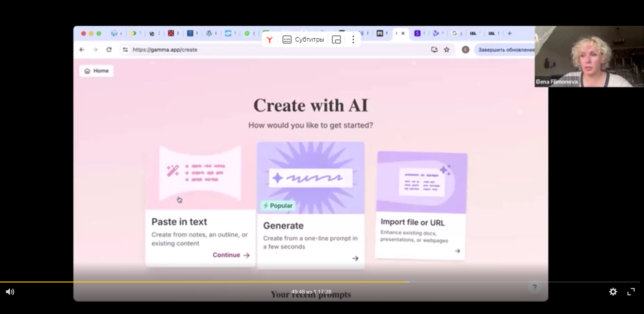Open Import file or URL card arrow
Viewport: 644px width, 314px height.
[x=457, y=251]
